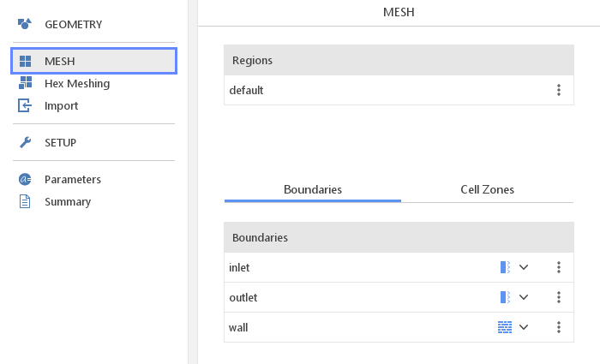Click the Geometry shapes icon
Image resolution: width=600 pixels, height=364 pixels.
pos(25,24)
